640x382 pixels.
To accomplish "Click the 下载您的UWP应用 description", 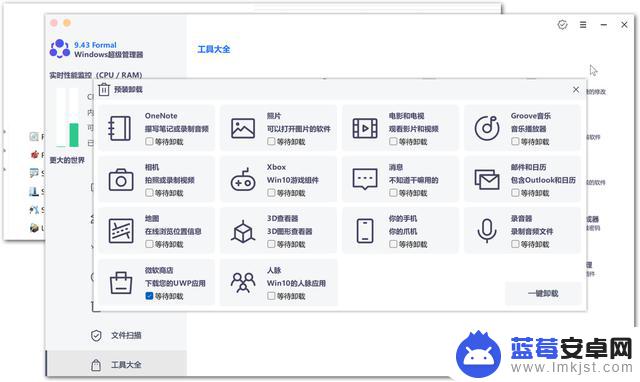I will click(x=175, y=283).
